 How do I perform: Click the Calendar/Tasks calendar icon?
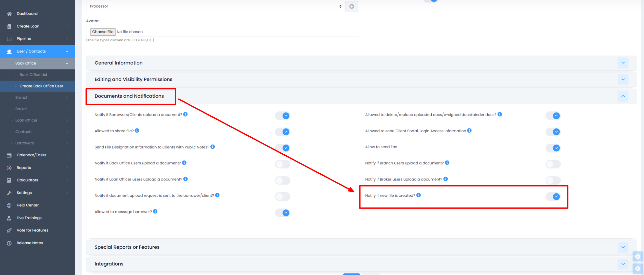pyautogui.click(x=9, y=155)
